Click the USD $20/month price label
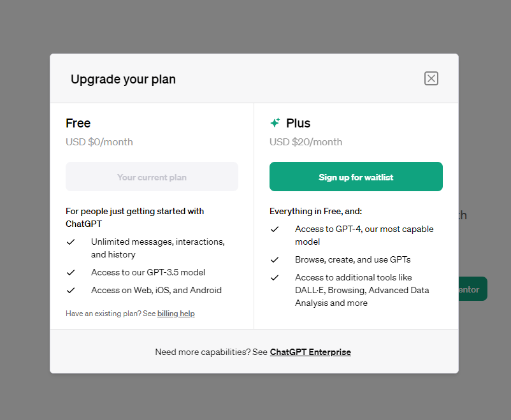This screenshot has height=420, width=511. (x=306, y=142)
